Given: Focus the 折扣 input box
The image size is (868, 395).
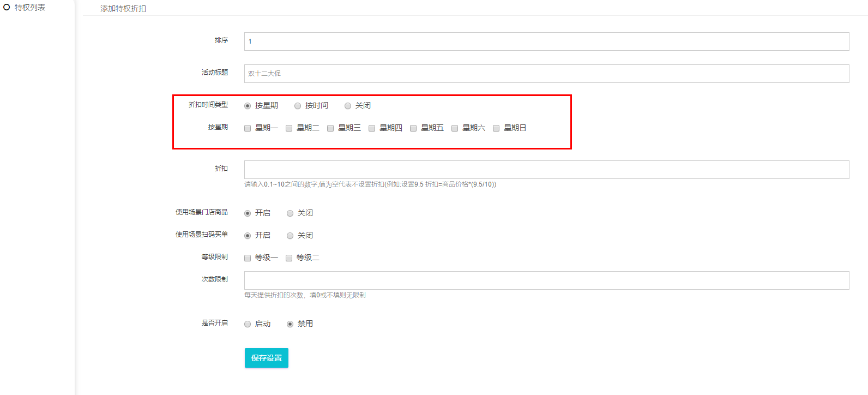Looking at the screenshot, I should (546, 170).
